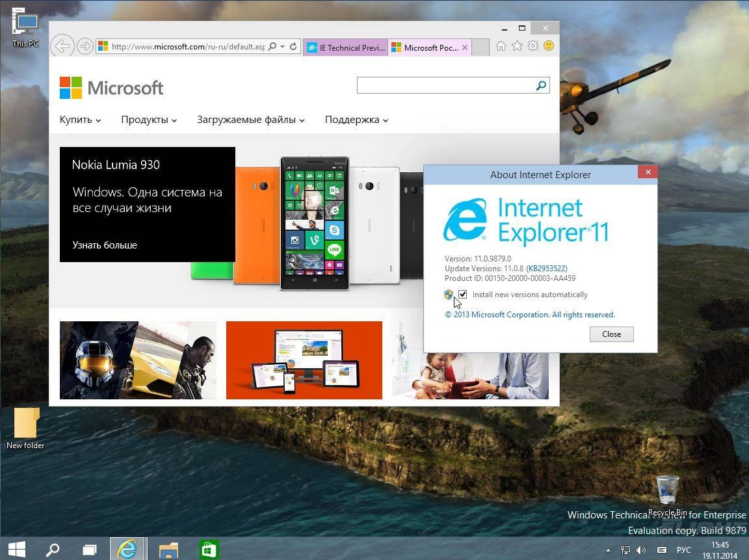This screenshot has height=560, width=749.
Task: Click the Microsoft Corporation copyright link
Action: [530, 314]
